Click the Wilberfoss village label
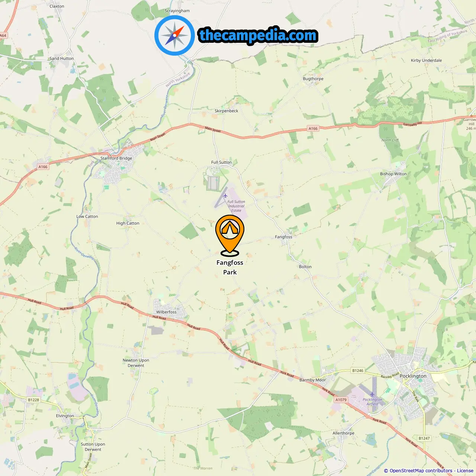Screen dimensions: 476x476 click(x=166, y=312)
